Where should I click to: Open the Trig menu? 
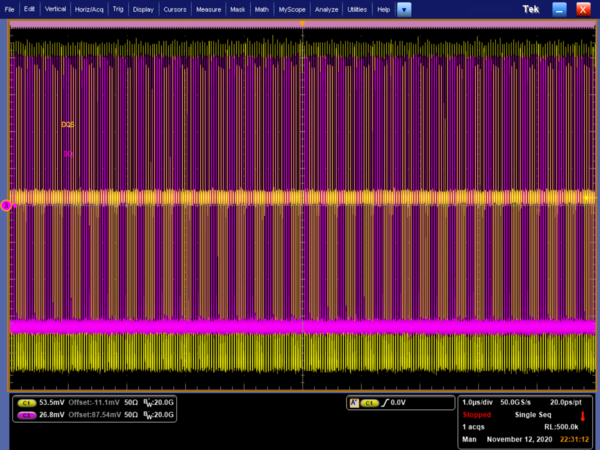119,9
